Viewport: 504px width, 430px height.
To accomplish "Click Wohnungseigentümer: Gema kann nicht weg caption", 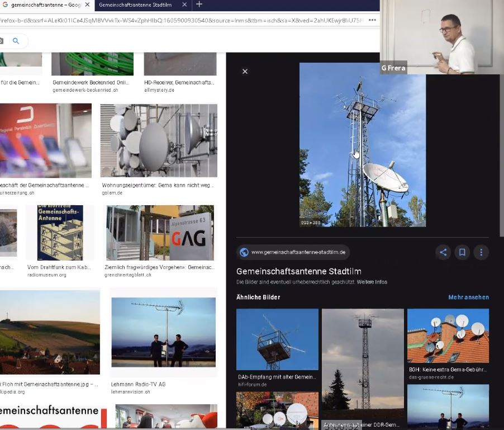I will tap(158, 185).
